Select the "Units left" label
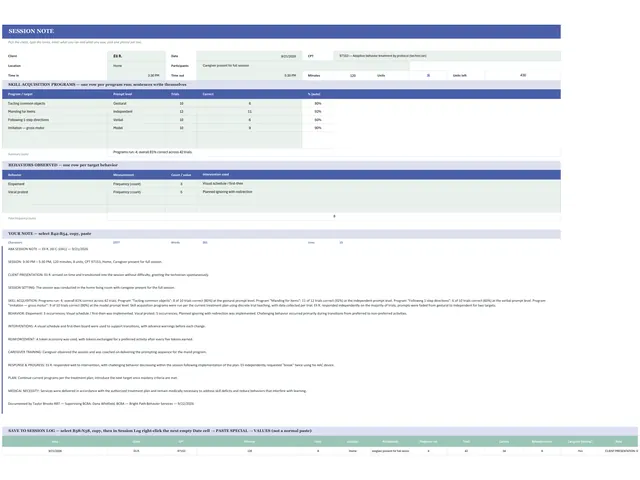640x480 pixels. [460, 76]
